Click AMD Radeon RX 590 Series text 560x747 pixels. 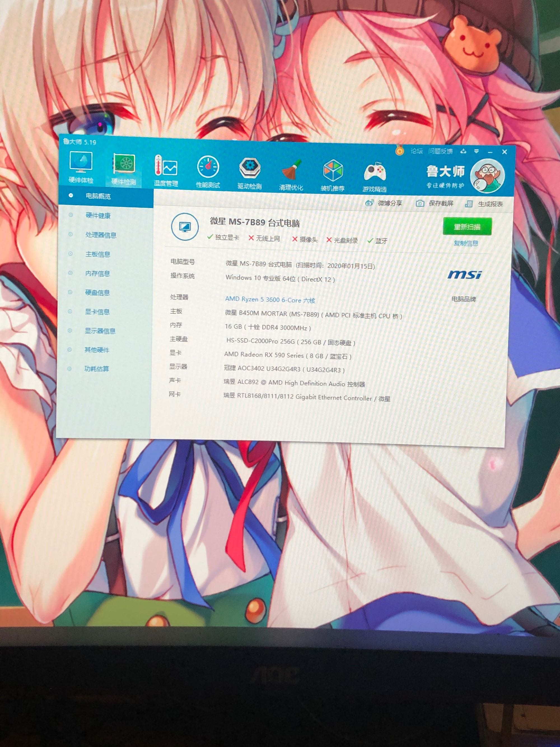click(288, 355)
